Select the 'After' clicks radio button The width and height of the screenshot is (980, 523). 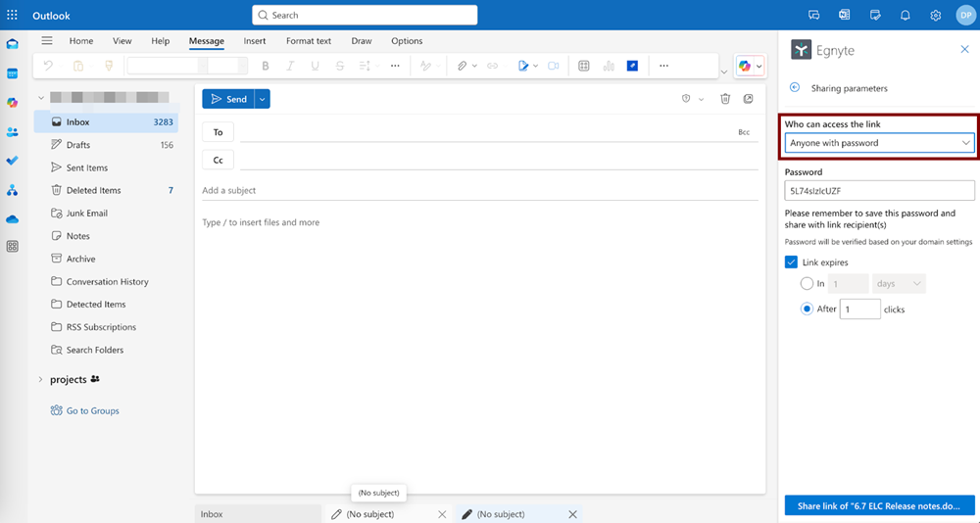pyautogui.click(x=807, y=309)
